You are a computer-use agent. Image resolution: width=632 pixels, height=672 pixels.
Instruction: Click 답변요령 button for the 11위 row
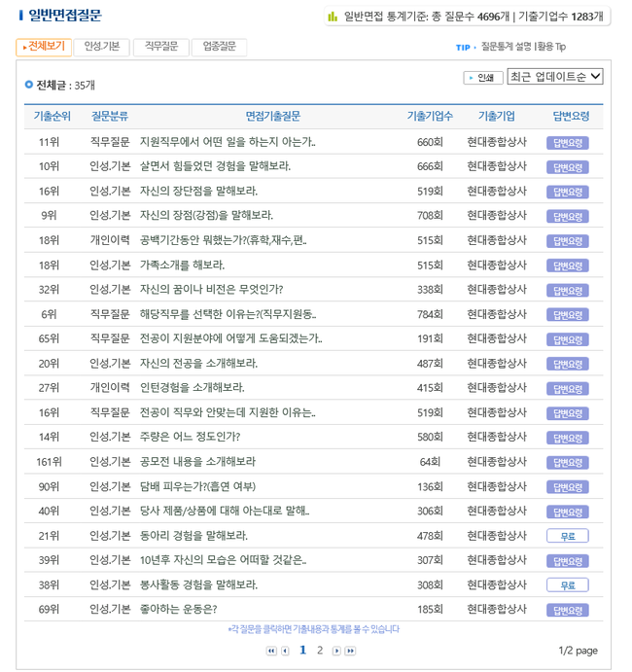point(567,143)
